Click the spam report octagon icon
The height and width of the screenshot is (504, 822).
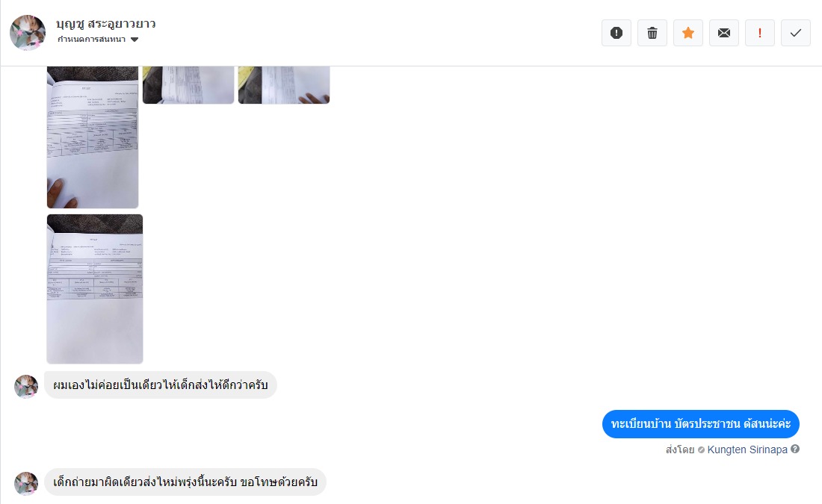pos(616,33)
